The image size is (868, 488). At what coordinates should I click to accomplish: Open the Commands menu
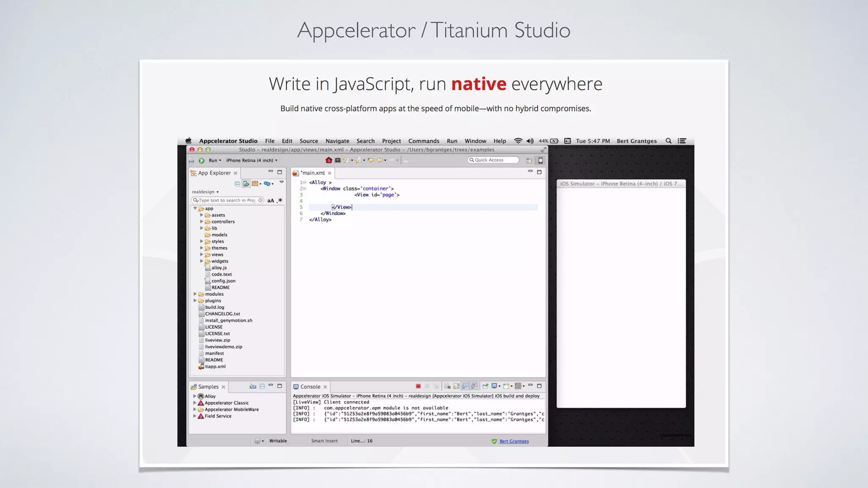pyautogui.click(x=423, y=141)
